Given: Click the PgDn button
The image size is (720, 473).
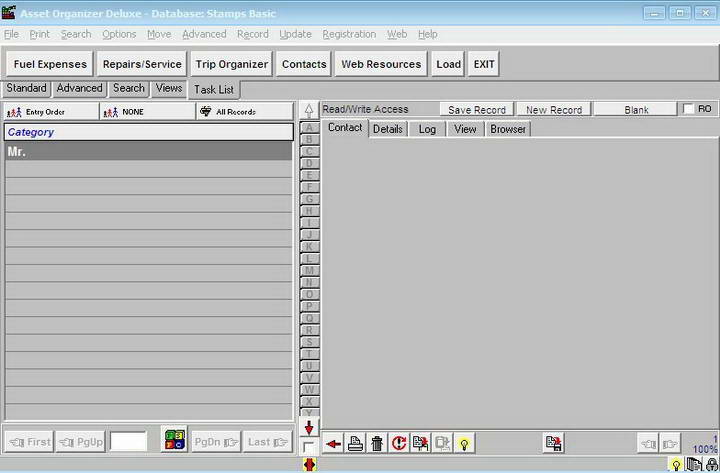Looking at the screenshot, I should 216,442.
